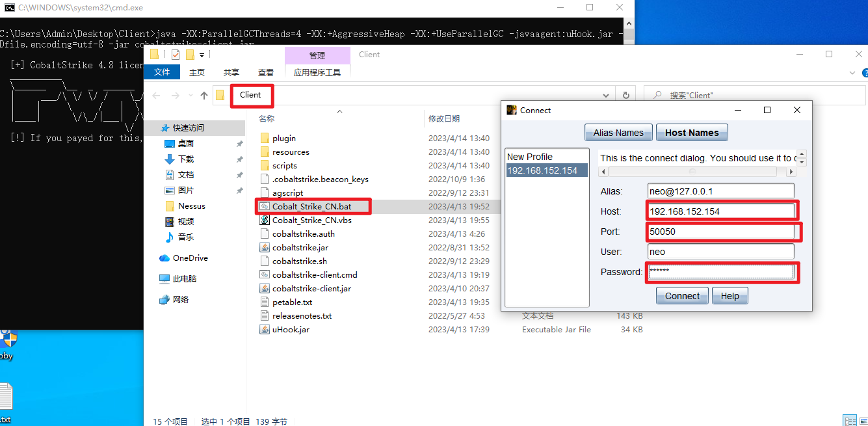The image size is (868, 426).
Task: Open OneDrive cloud icon in sidebar
Action: click(164, 258)
